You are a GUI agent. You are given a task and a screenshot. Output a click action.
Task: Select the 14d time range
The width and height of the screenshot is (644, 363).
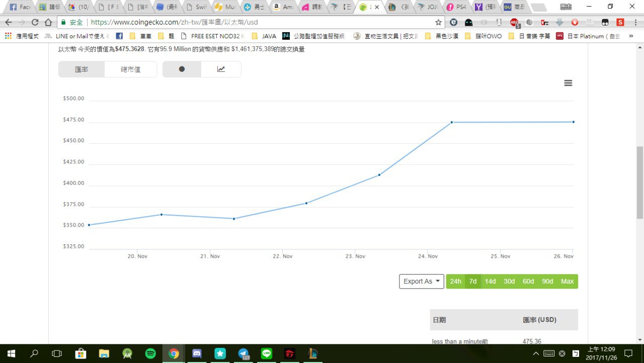pos(490,282)
